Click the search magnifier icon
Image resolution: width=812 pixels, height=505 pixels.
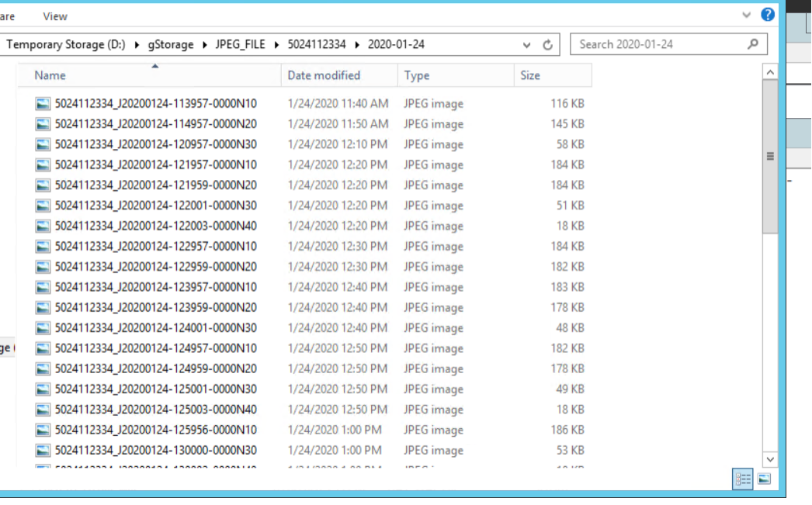[x=753, y=44]
